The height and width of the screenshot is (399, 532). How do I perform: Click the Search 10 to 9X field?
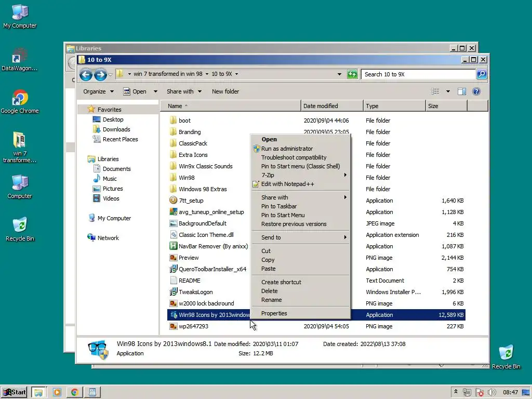click(x=418, y=74)
